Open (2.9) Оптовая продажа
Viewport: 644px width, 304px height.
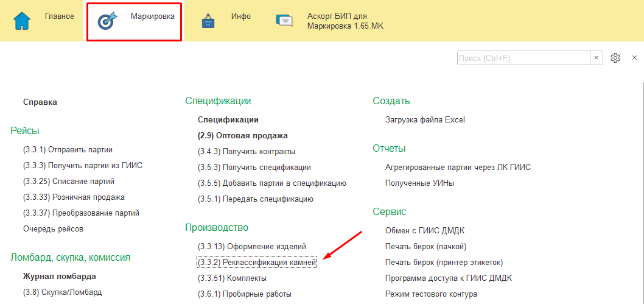(243, 136)
